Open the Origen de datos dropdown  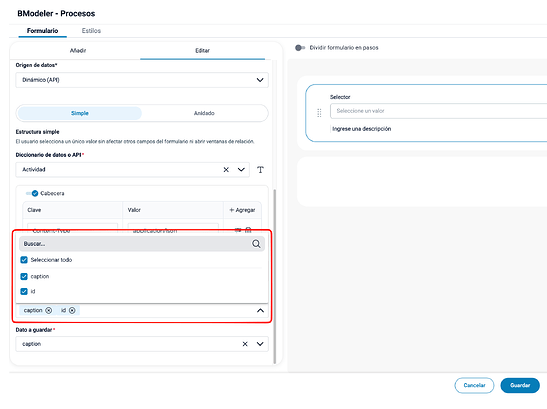click(x=142, y=80)
